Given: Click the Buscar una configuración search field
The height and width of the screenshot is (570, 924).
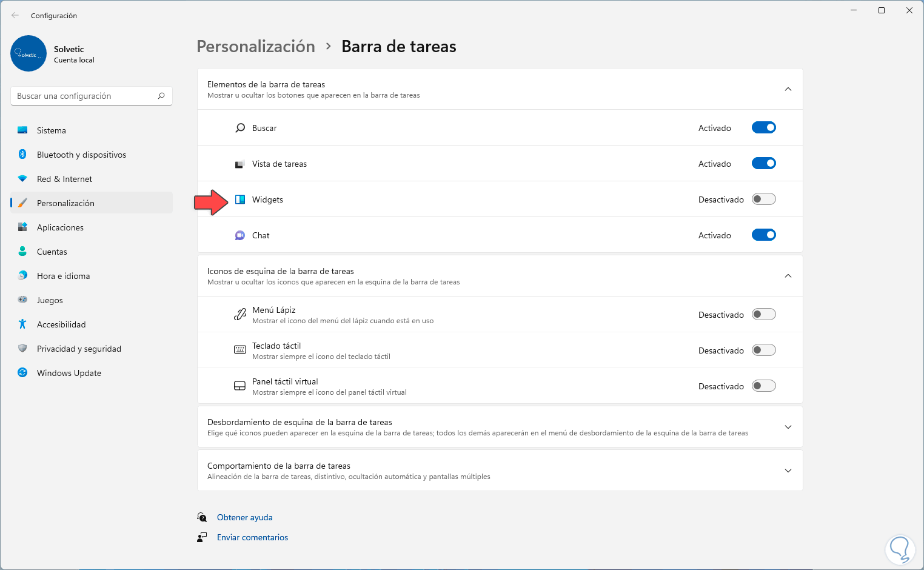Looking at the screenshot, I should pyautogui.click(x=85, y=96).
